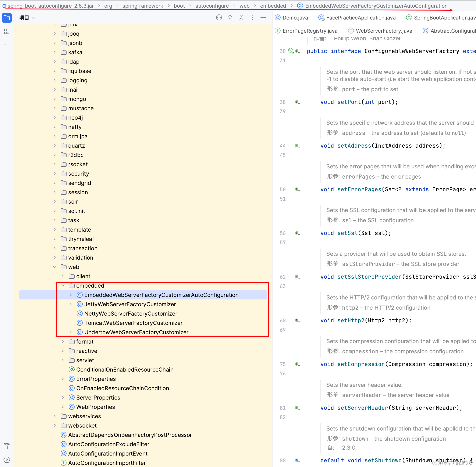Open the 项目 view dropdown
The width and height of the screenshot is (476, 467).
point(28,18)
